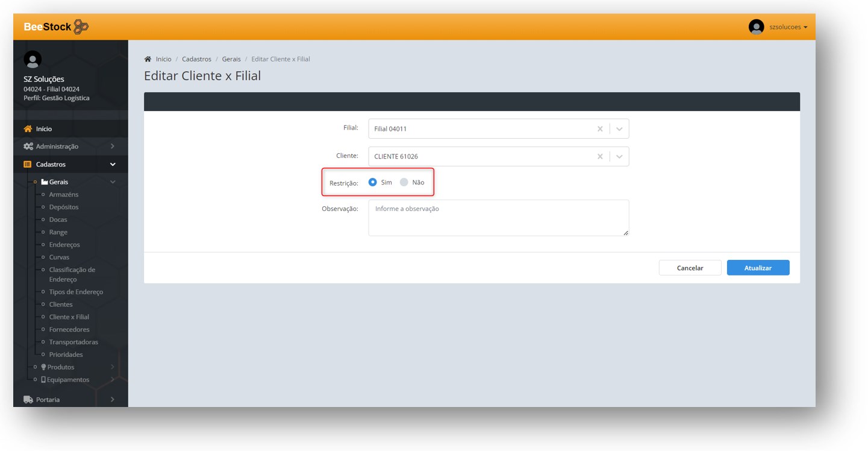868x451 pixels.
Task: Open the Cliente dropdown arrow
Action: 619,157
